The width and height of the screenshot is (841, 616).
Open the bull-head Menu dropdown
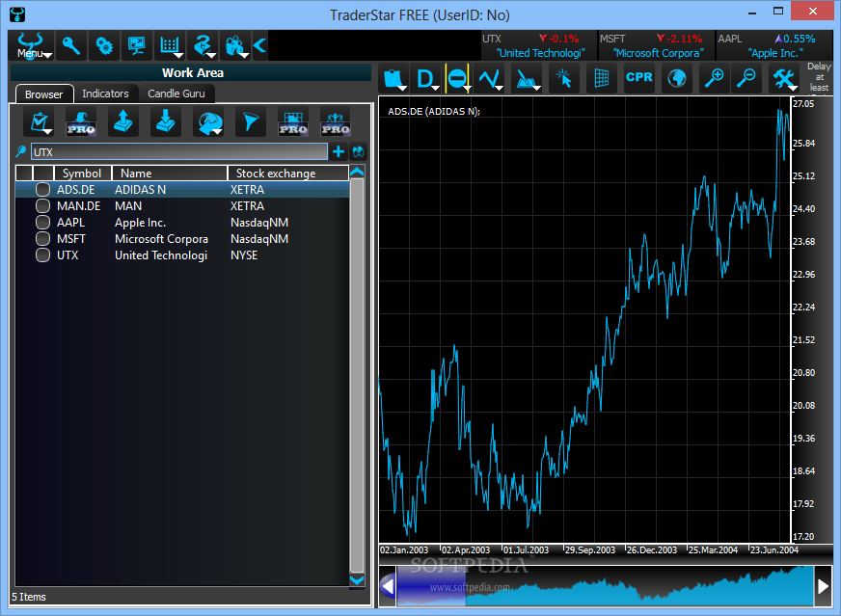(x=31, y=45)
